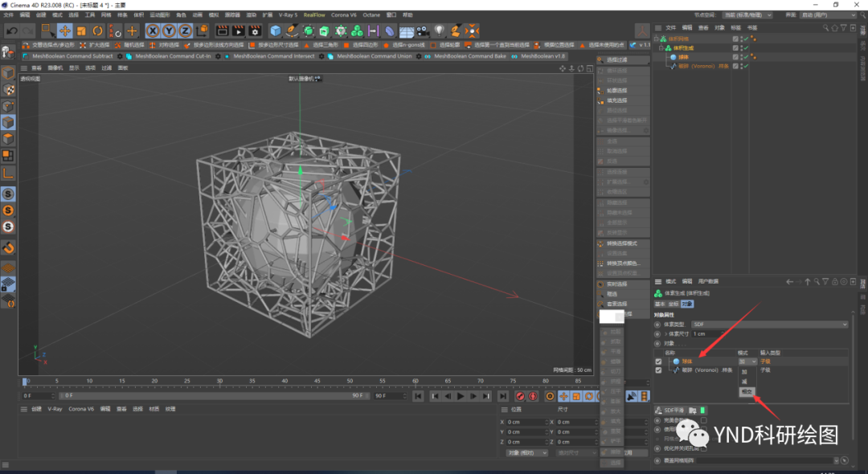Open the Octane menu
Image resolution: width=868 pixels, height=474 pixels.
click(x=371, y=15)
